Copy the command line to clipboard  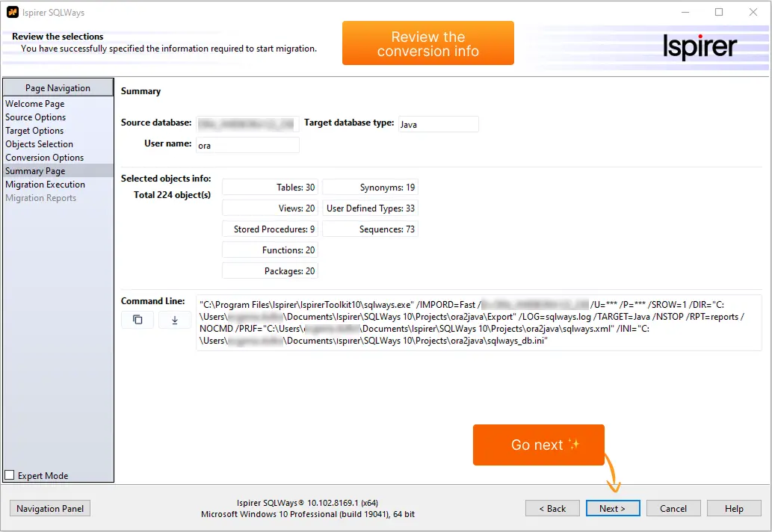[x=138, y=320]
